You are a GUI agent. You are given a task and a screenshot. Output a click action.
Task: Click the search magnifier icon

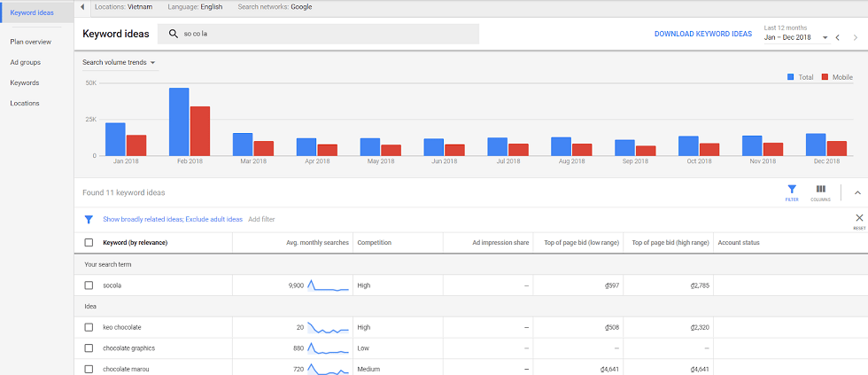pos(174,34)
